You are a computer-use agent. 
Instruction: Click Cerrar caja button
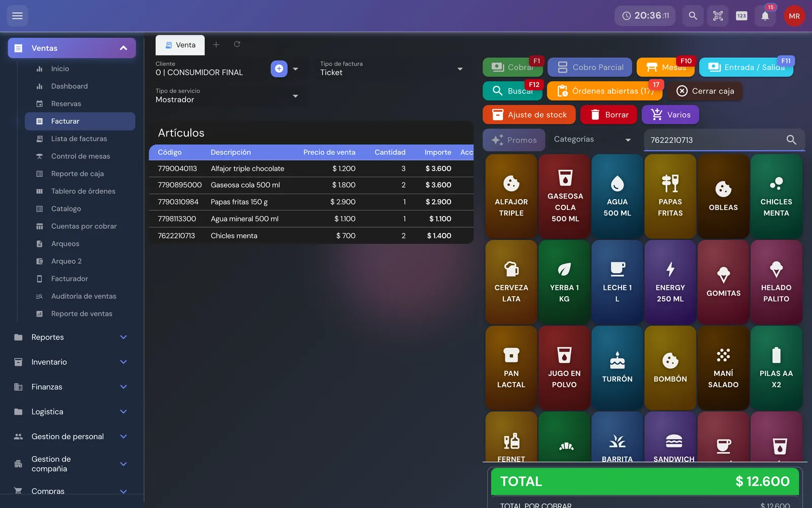(705, 91)
